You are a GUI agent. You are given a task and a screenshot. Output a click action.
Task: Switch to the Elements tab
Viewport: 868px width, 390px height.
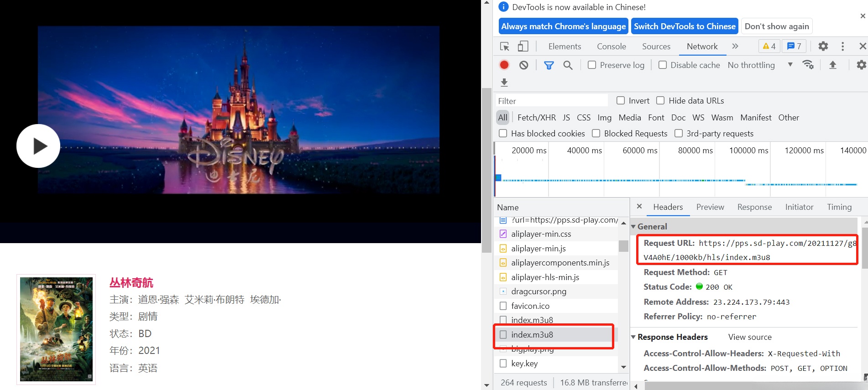(565, 47)
